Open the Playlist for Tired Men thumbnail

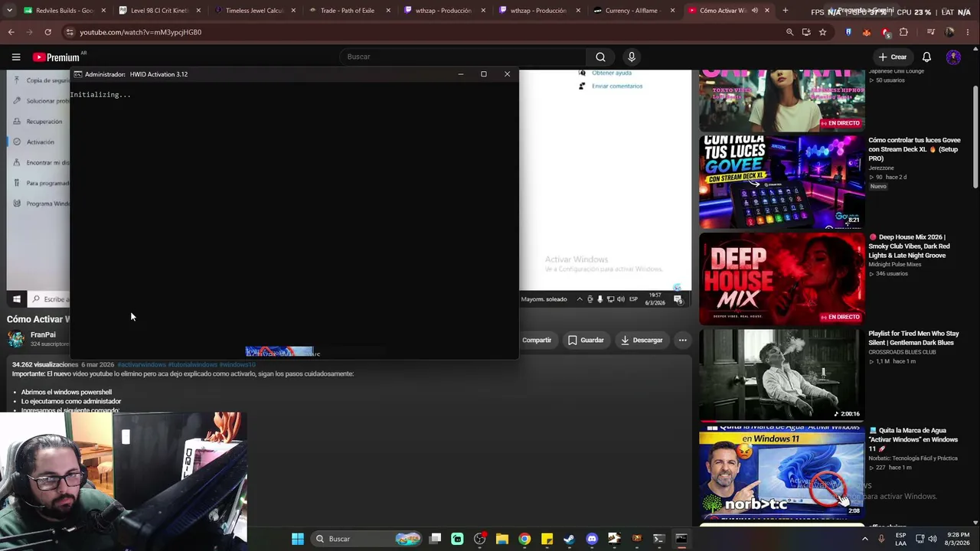(782, 376)
